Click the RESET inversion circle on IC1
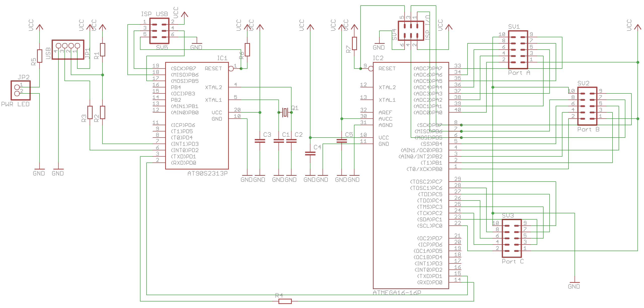The height and width of the screenshot is (308, 644). [231, 69]
